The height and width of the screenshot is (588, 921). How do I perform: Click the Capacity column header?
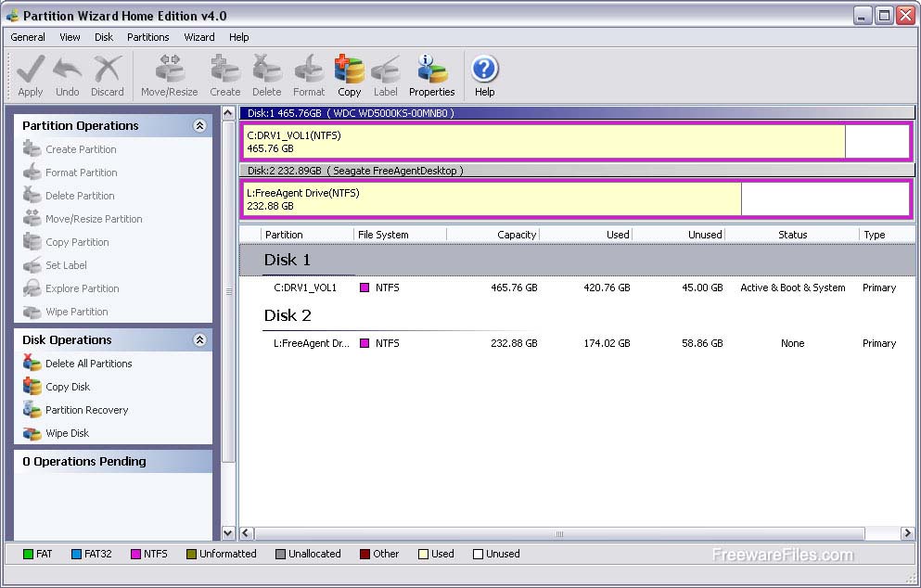[516, 235]
